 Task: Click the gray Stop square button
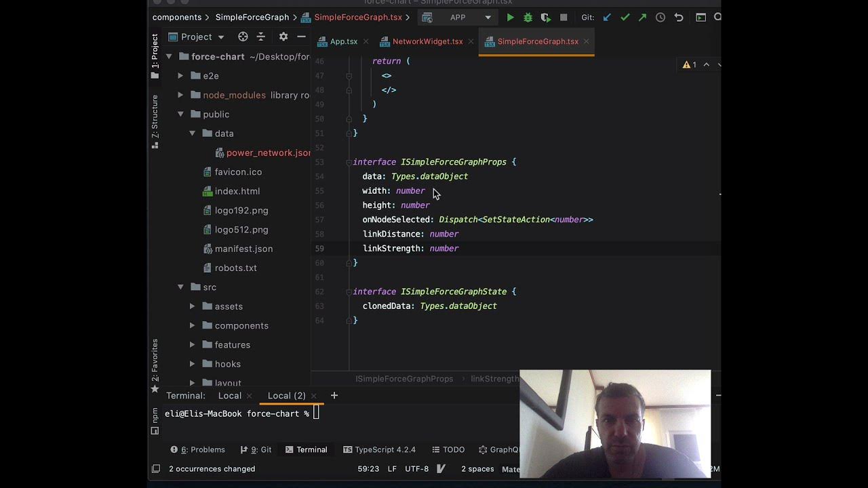[564, 18]
